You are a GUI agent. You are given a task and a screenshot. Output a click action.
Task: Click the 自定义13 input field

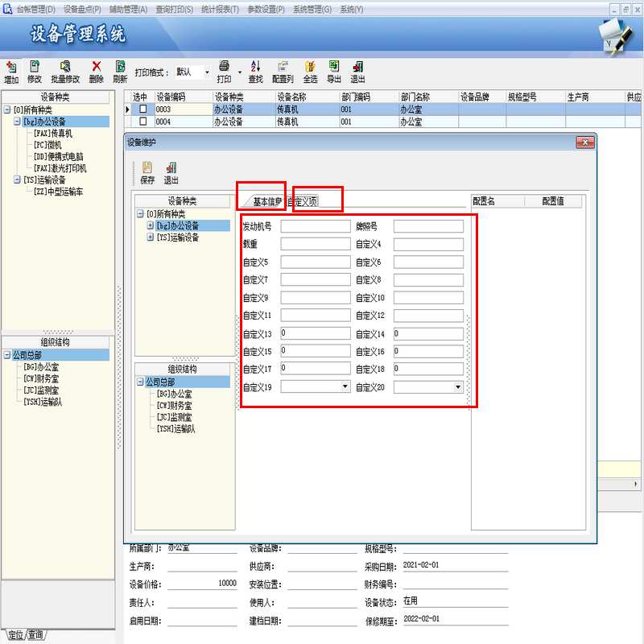(x=316, y=333)
